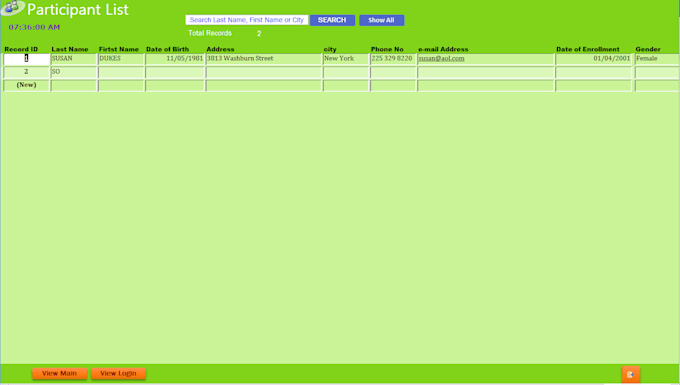The height and width of the screenshot is (385, 680).
Task: Click phone number 225 329 8220
Action: pyautogui.click(x=393, y=59)
